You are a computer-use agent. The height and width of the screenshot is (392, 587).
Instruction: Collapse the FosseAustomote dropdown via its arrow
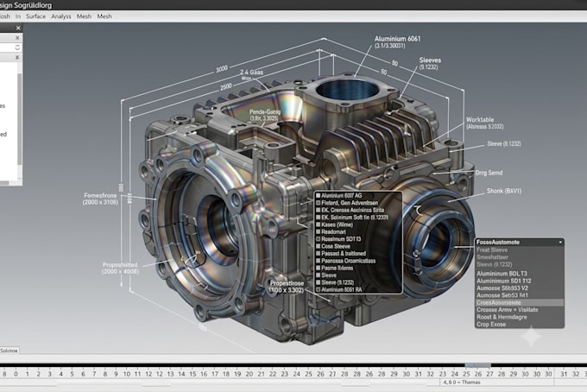tap(560, 243)
